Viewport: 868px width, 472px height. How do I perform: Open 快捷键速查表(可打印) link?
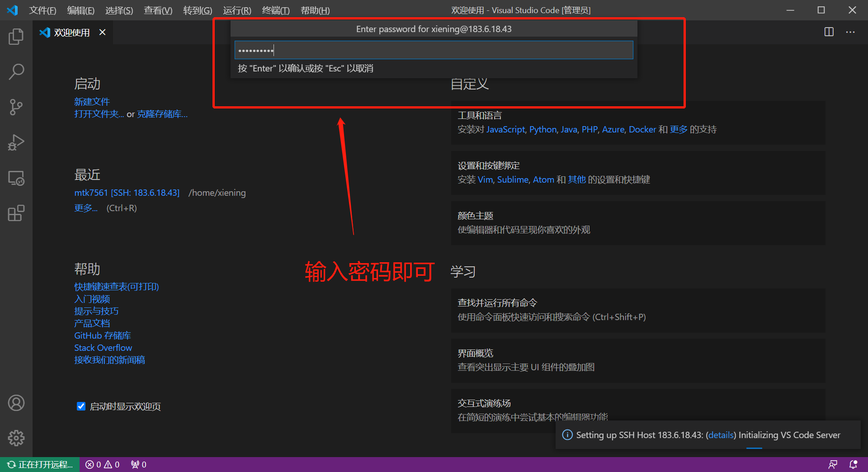[x=117, y=287]
